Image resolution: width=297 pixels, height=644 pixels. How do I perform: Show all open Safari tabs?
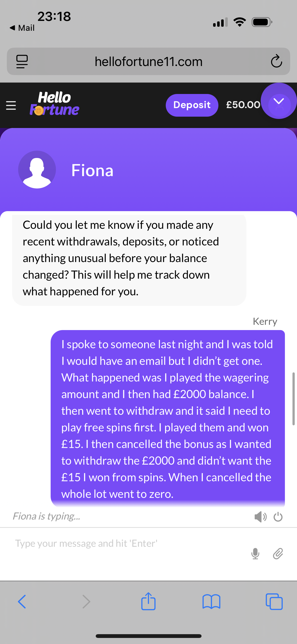tap(274, 601)
